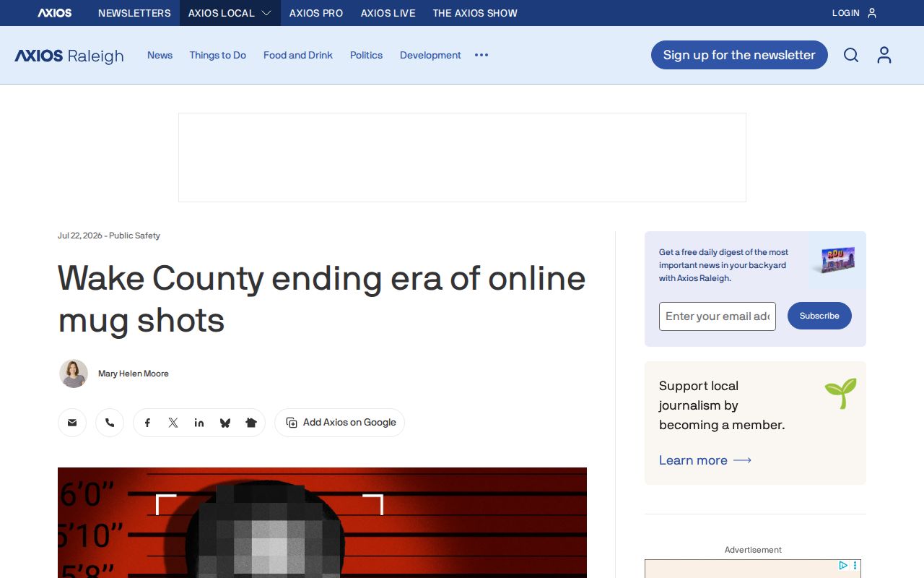Image resolution: width=924 pixels, height=578 pixels.
Task: Share article via email envelope icon
Action: pos(72,423)
